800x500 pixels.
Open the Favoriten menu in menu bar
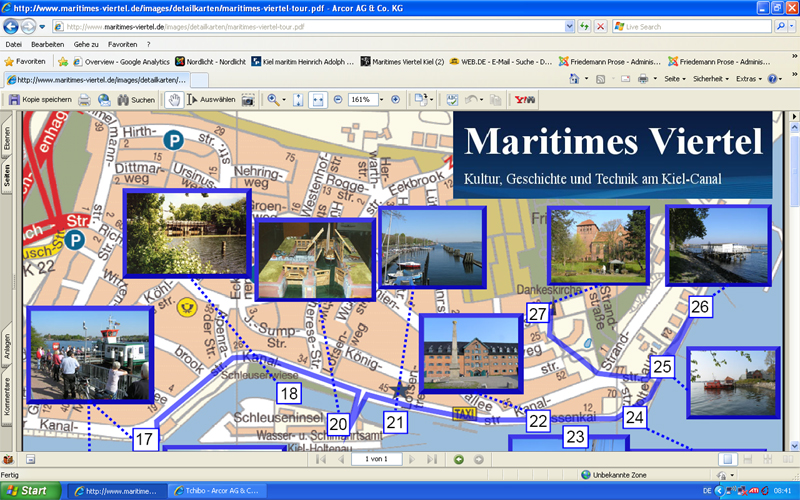pyautogui.click(x=122, y=44)
